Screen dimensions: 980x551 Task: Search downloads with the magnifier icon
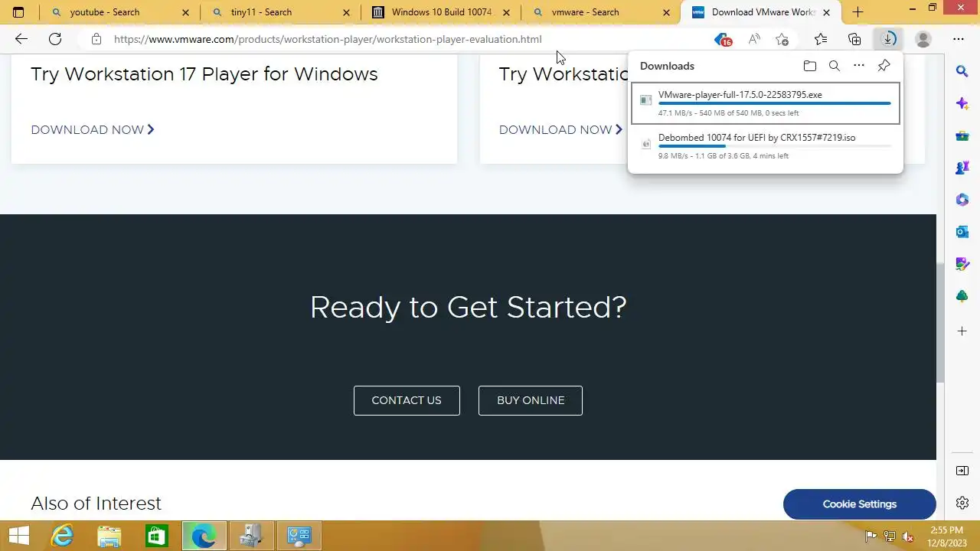coord(835,66)
